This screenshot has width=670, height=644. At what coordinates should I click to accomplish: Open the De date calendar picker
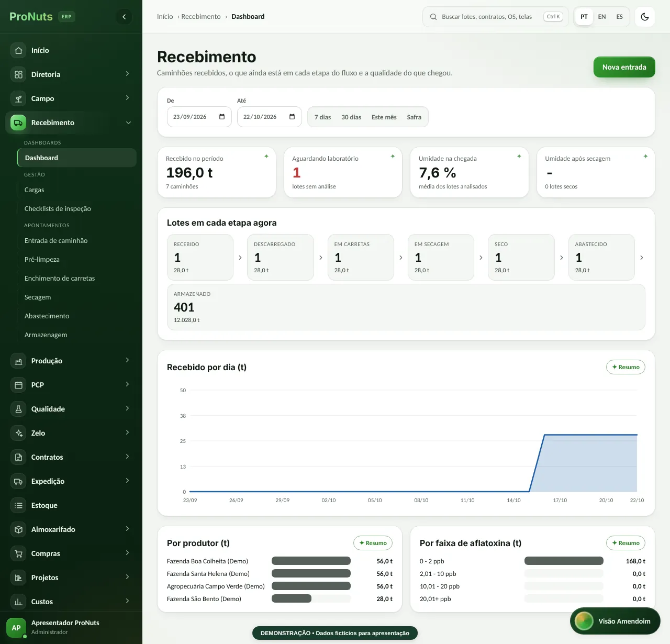tap(222, 117)
